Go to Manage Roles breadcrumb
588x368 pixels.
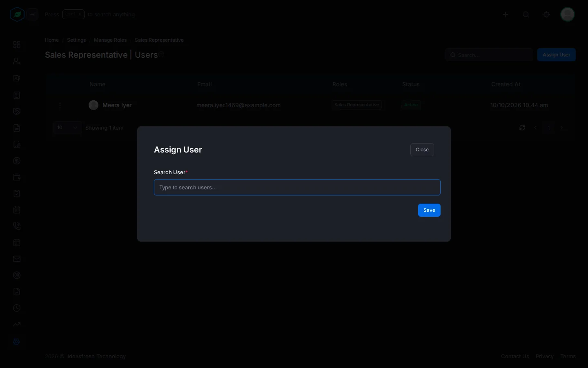click(x=110, y=40)
